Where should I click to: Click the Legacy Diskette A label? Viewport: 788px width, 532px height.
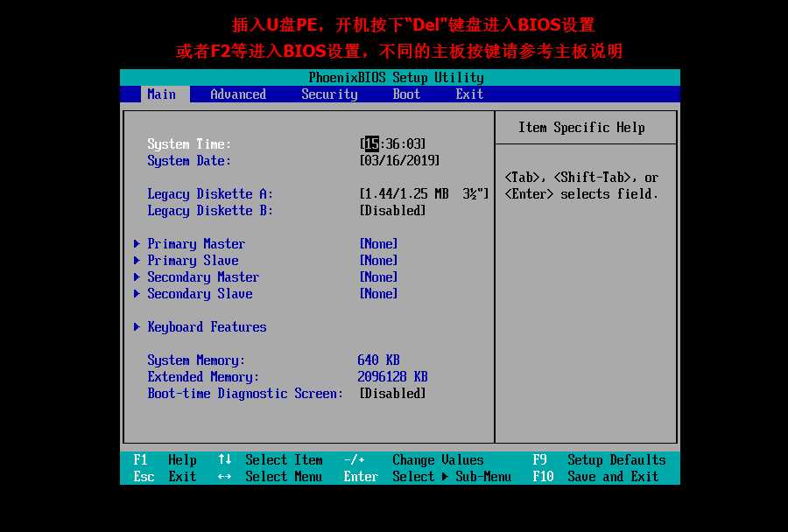tap(210, 194)
